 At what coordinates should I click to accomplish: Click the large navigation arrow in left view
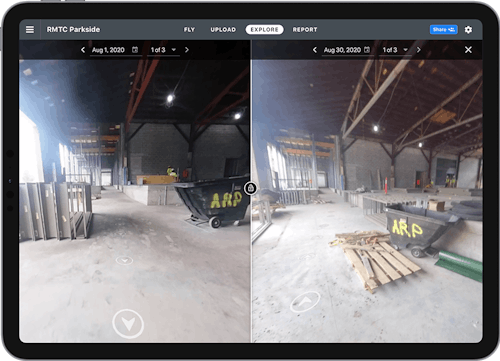[128, 324]
